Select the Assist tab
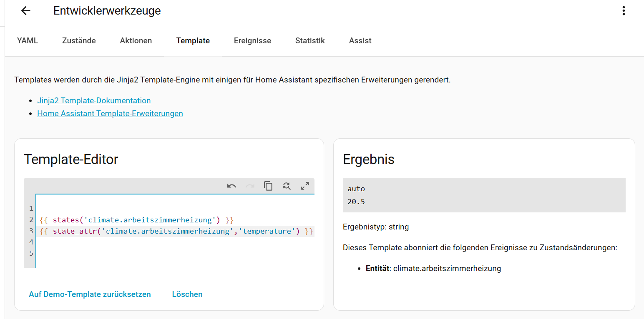Screen dimensions: 644x319 pos(360,41)
